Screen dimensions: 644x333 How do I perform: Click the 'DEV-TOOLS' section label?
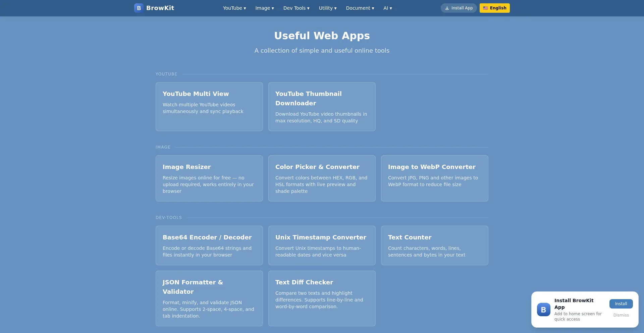point(169,218)
